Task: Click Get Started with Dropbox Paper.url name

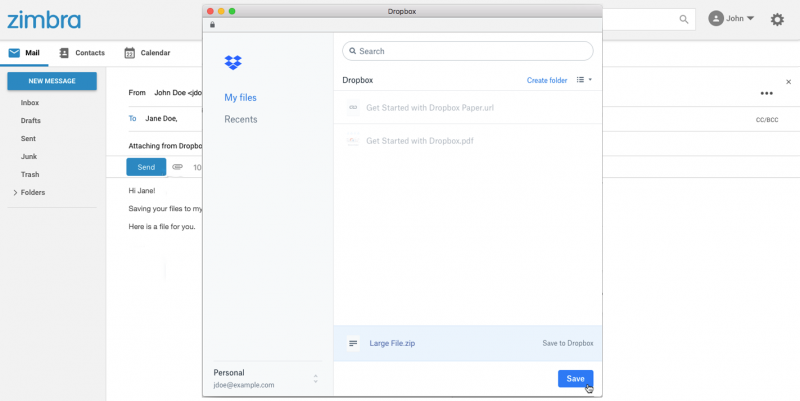Action: tap(430, 108)
